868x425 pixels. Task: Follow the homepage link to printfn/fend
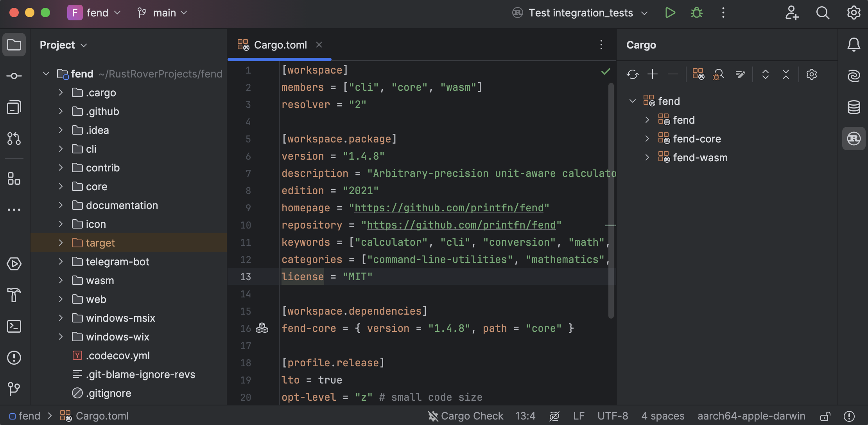pyautogui.click(x=450, y=208)
